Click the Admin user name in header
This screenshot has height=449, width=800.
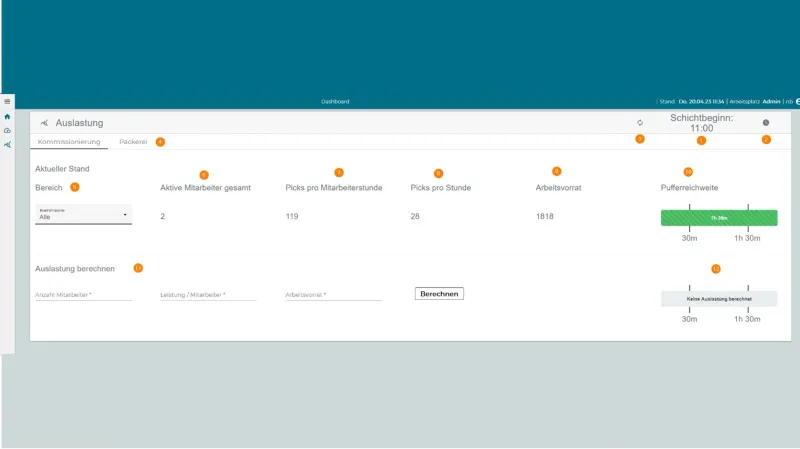(x=771, y=102)
